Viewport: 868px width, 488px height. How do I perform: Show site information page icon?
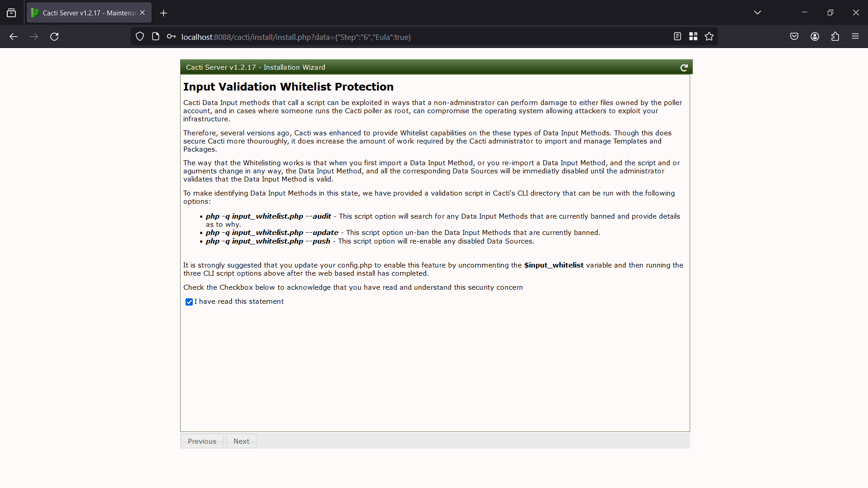tap(156, 37)
